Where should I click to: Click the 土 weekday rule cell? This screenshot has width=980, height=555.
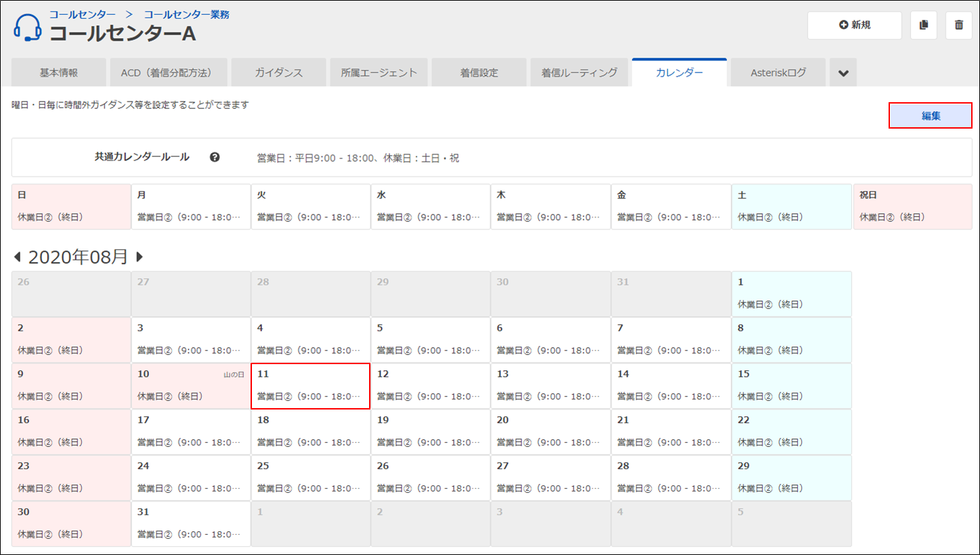point(791,206)
